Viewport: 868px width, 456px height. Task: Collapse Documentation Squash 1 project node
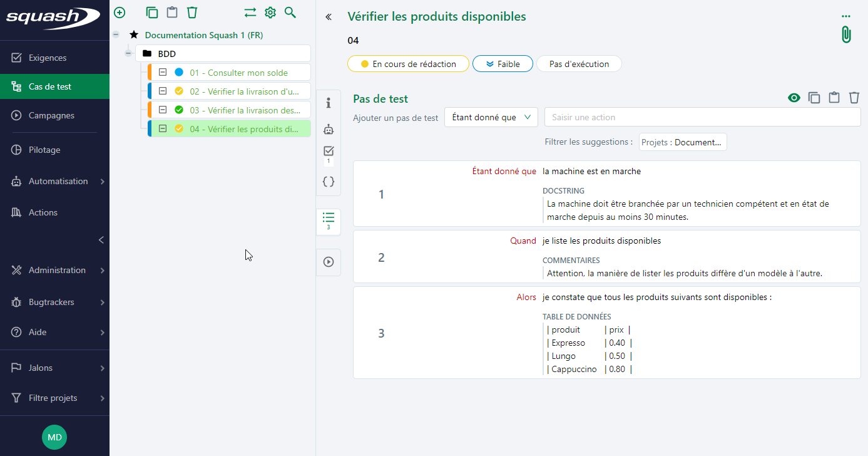click(x=116, y=35)
